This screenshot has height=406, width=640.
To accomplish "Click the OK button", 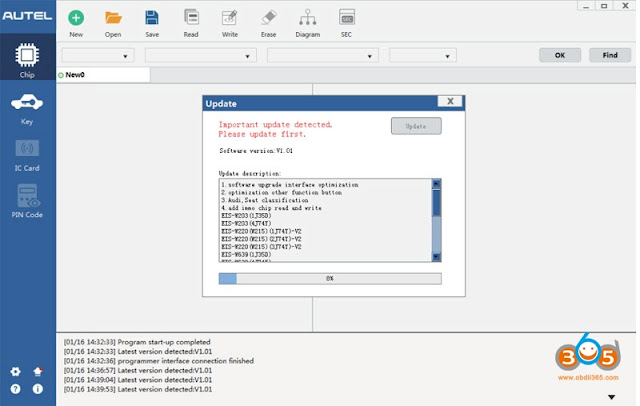I will click(x=560, y=55).
